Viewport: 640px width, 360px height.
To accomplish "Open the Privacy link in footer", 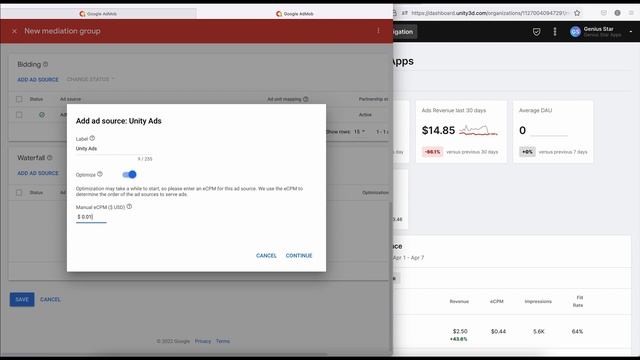I will [203, 341].
